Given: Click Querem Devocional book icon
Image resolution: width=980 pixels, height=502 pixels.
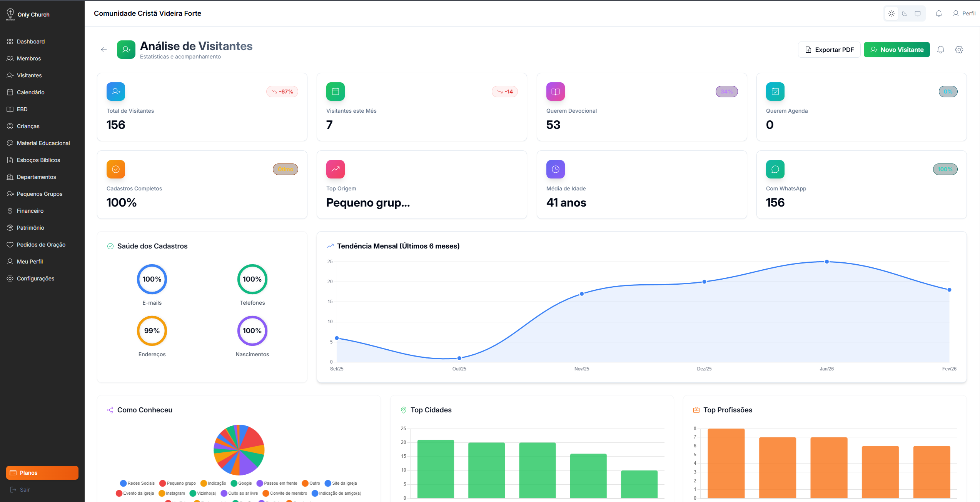Looking at the screenshot, I should tap(556, 92).
